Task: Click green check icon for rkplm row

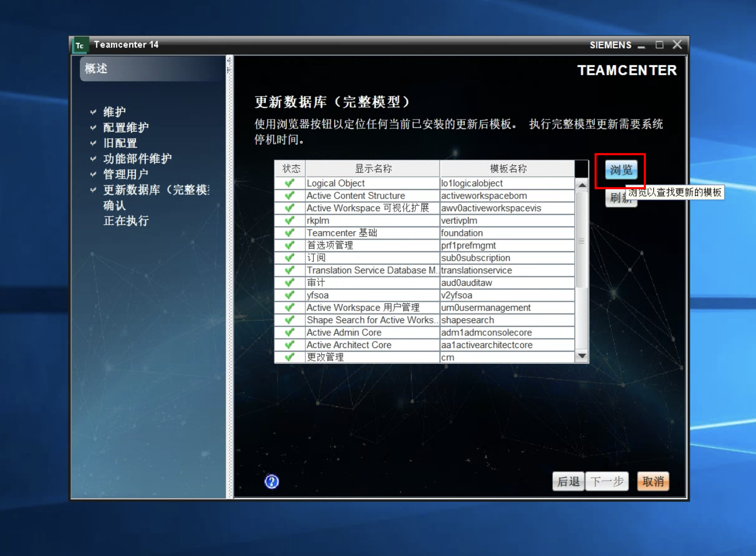Action: tap(290, 221)
